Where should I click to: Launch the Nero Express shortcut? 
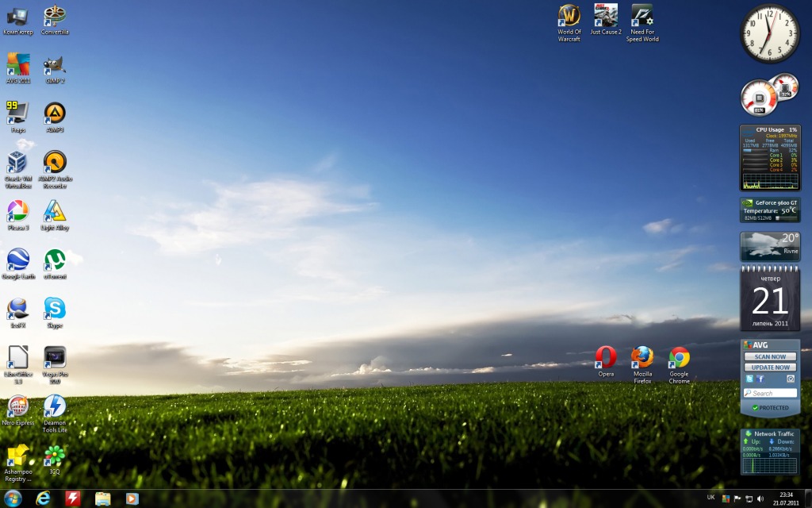[17, 410]
